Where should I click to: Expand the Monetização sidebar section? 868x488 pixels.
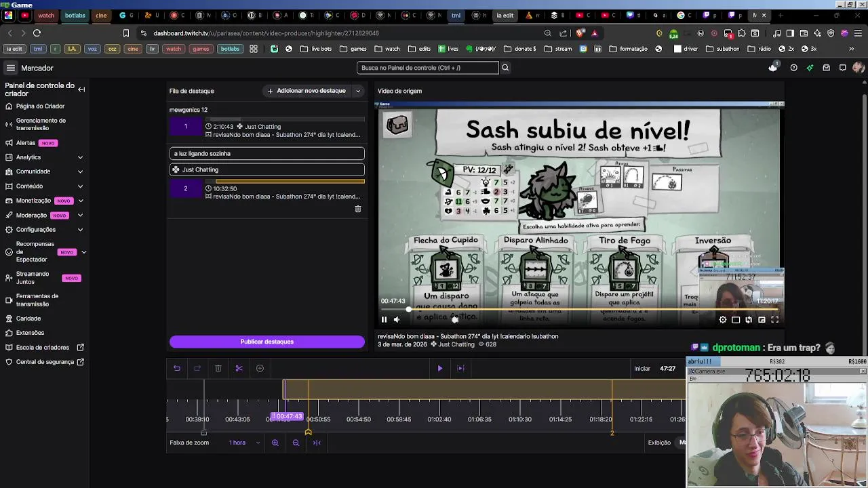[80, 201]
